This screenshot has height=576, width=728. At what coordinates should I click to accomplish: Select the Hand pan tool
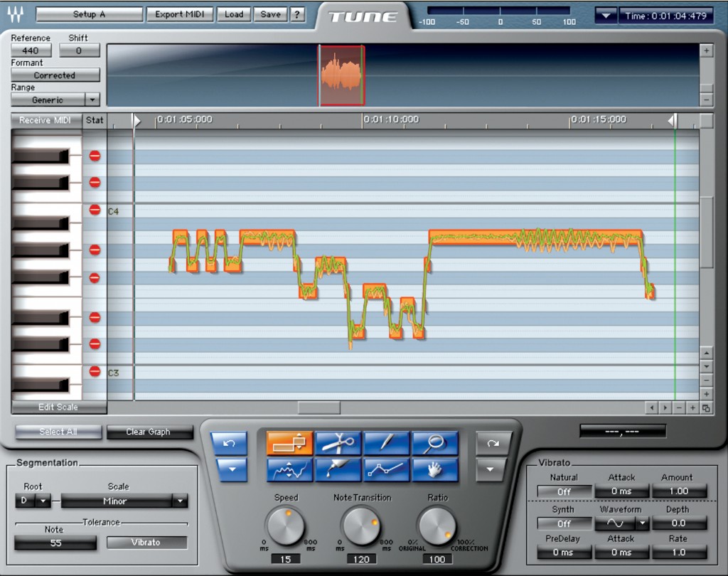pyautogui.click(x=434, y=469)
